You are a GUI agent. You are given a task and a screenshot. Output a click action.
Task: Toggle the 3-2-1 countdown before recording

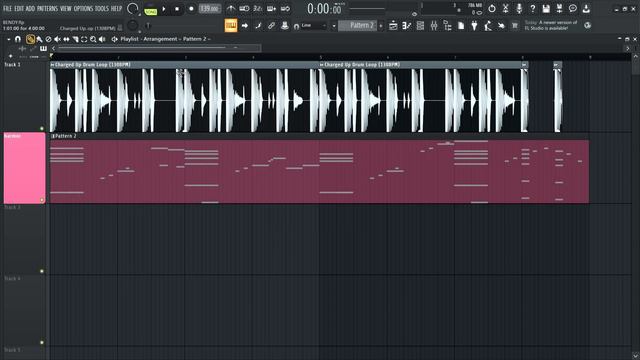click(258, 8)
